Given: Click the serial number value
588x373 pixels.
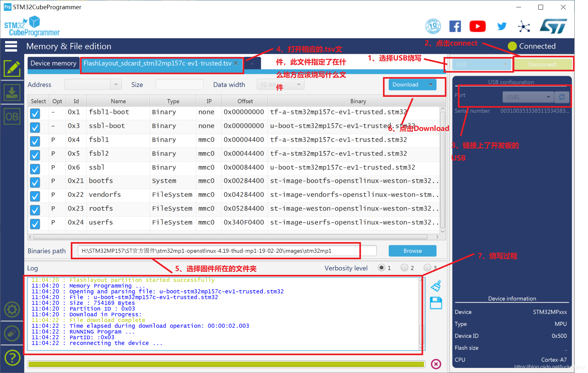Looking at the screenshot, I should point(534,111).
